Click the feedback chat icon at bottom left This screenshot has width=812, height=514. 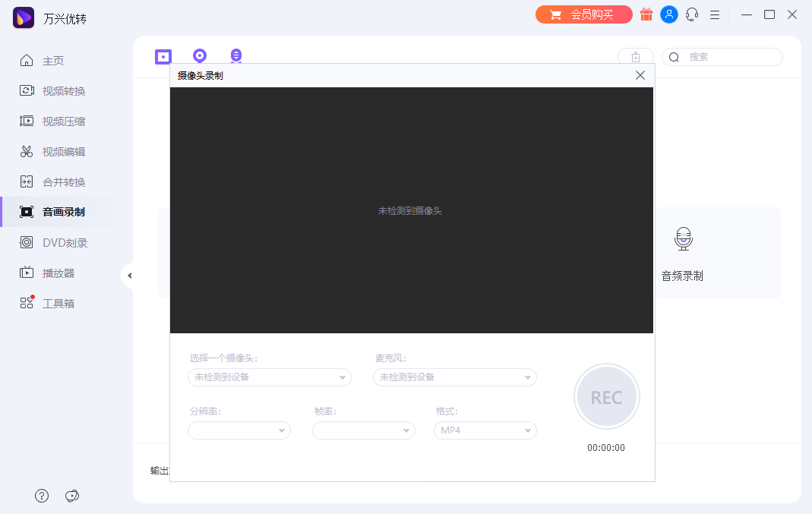click(x=72, y=495)
